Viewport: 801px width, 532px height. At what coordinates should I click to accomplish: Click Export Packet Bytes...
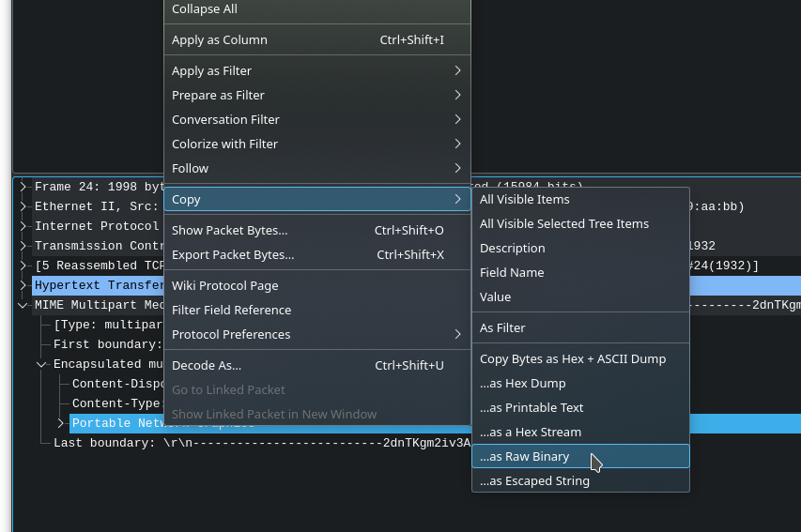point(233,255)
